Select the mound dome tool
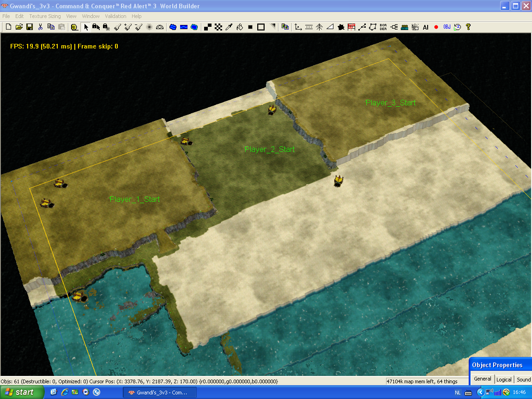This screenshot has width=532, height=399. 160,27
